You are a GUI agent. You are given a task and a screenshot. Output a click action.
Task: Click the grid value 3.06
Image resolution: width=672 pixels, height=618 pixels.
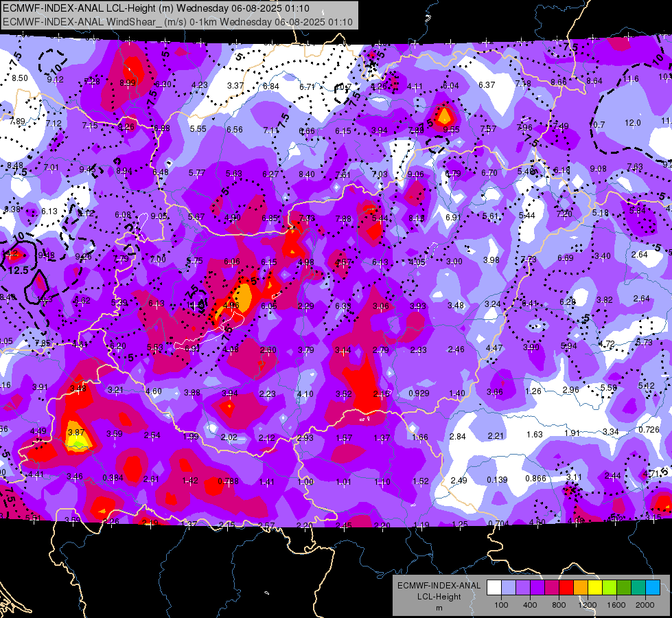point(380,306)
